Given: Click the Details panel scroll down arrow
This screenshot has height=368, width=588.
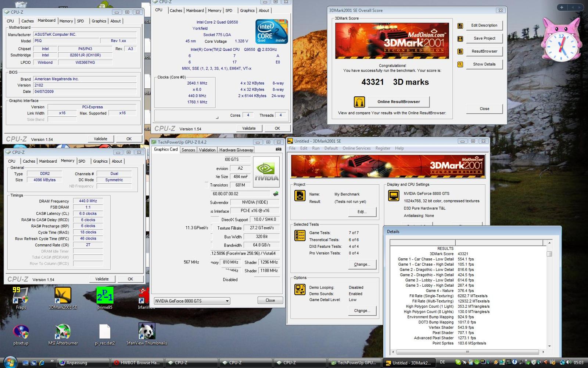Looking at the screenshot, I should click(549, 346).
